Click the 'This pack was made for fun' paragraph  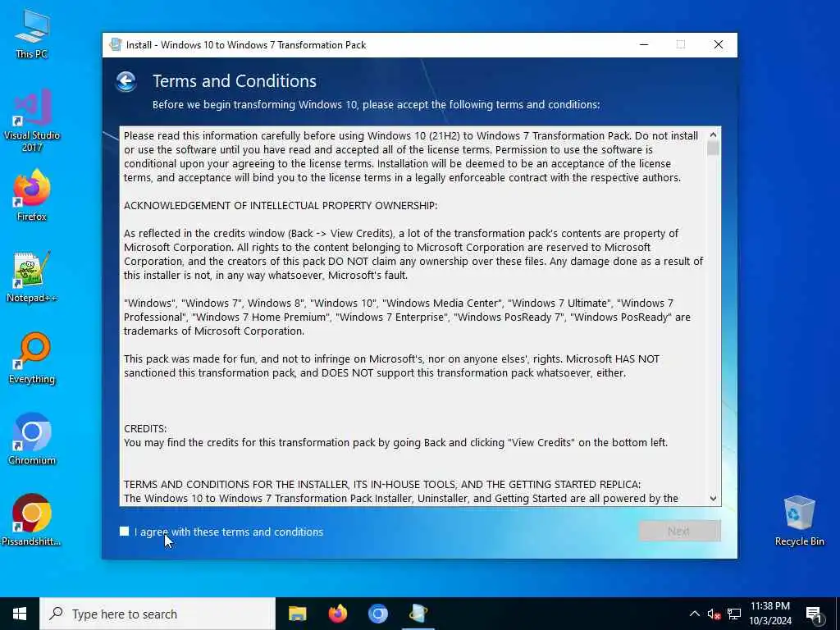click(x=391, y=366)
